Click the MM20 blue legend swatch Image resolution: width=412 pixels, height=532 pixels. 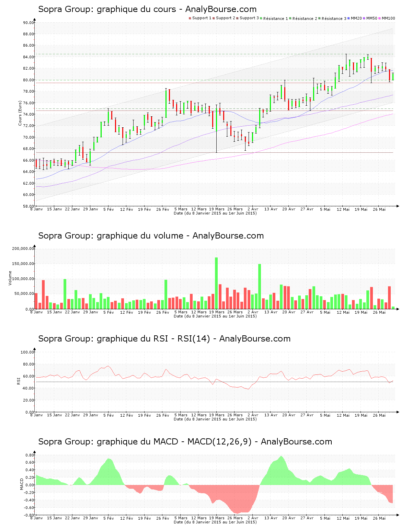click(x=349, y=18)
